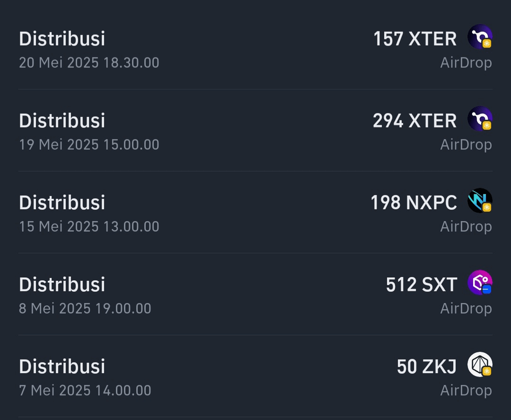Tap the XTER token icon for 157 XTER
The width and height of the screenshot is (511, 420).
(480, 37)
